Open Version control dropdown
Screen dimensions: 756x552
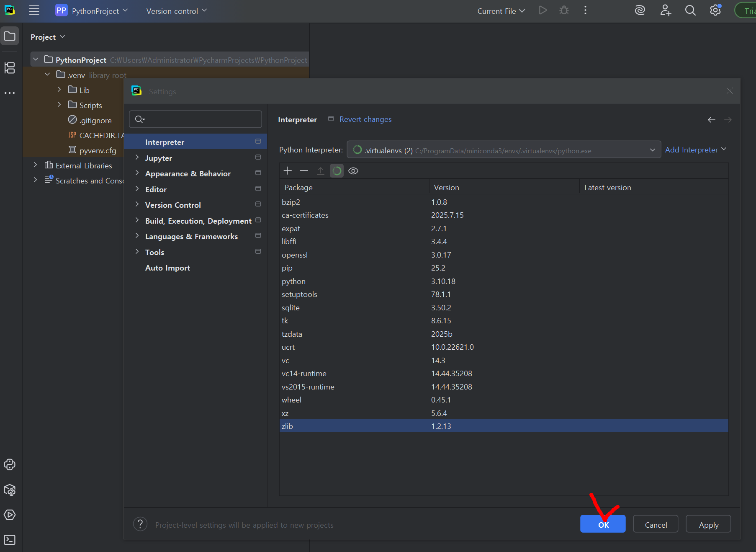click(x=176, y=11)
